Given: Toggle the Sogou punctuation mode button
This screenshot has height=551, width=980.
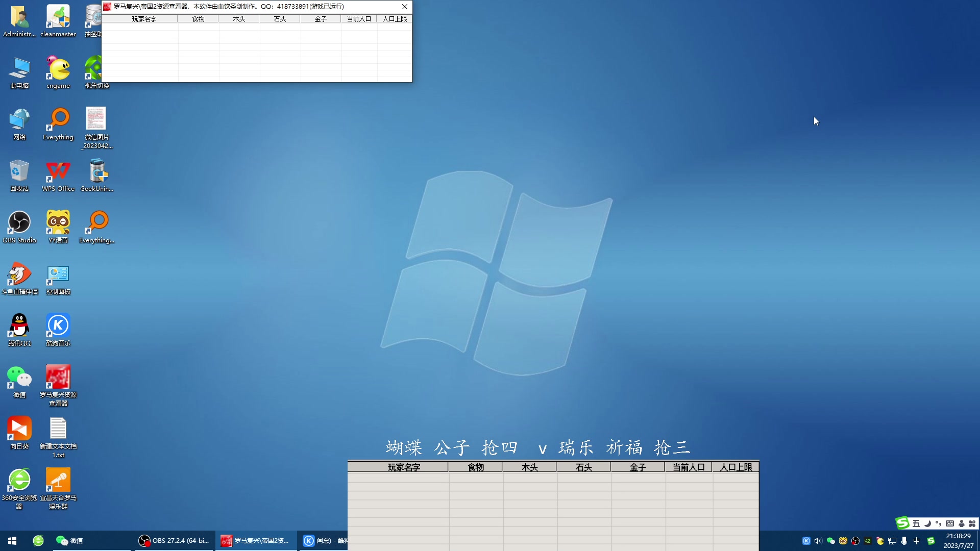Looking at the screenshot, I should pos(938,523).
